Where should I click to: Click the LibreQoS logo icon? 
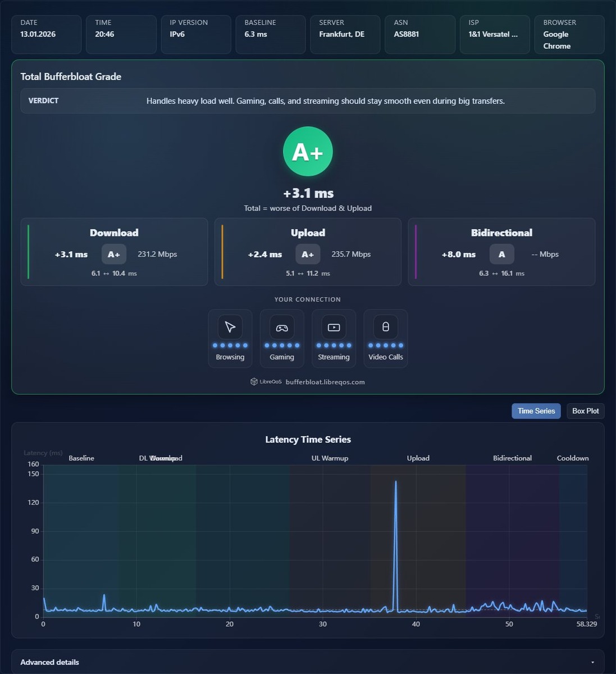[x=254, y=382]
